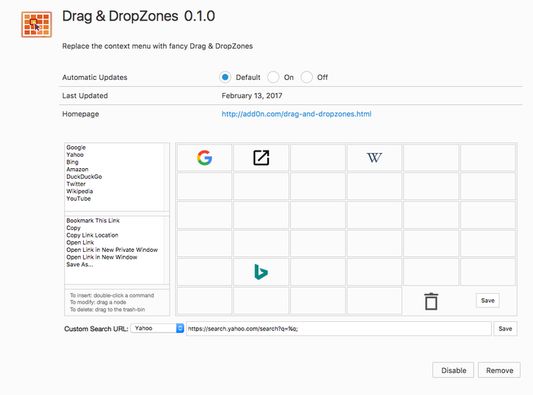The image size is (533, 395).
Task: Select YouTube in the search engine list
Action: pos(79,199)
